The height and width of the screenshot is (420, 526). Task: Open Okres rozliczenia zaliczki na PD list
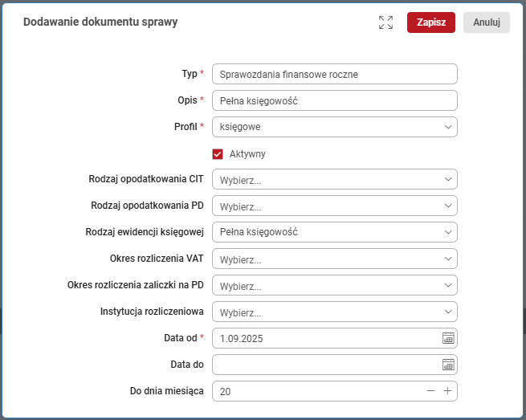pyautogui.click(x=334, y=285)
